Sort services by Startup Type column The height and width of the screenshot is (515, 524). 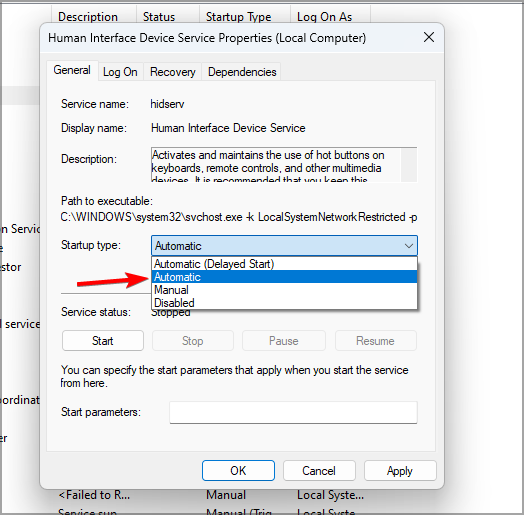pos(238,17)
